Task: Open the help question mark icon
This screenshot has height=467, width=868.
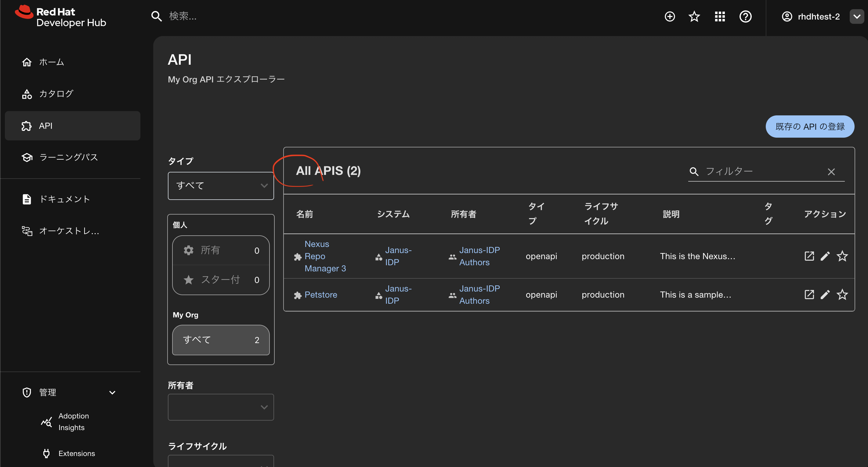Action: (745, 16)
